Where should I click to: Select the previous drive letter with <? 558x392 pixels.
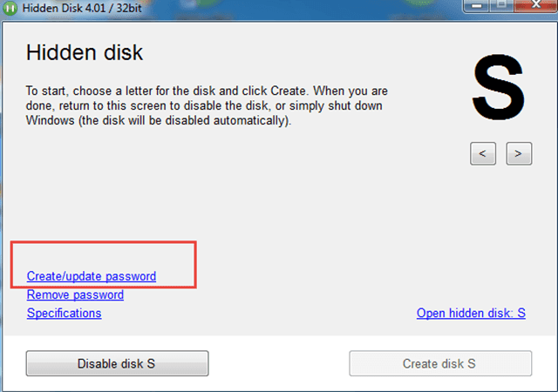pos(483,153)
